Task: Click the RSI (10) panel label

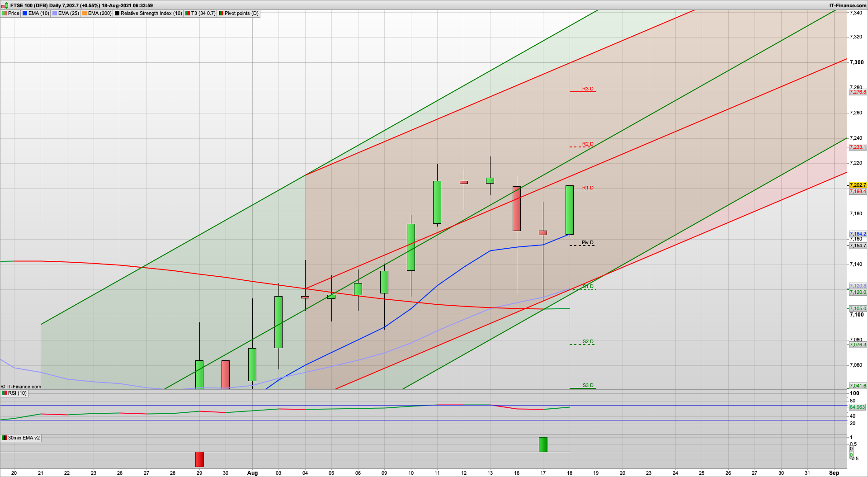Action: coord(15,393)
